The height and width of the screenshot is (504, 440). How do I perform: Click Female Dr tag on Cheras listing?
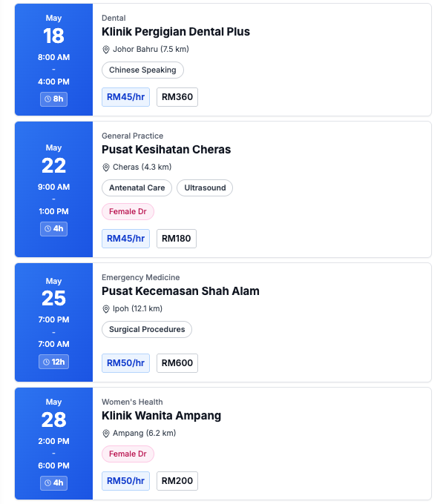click(x=128, y=211)
